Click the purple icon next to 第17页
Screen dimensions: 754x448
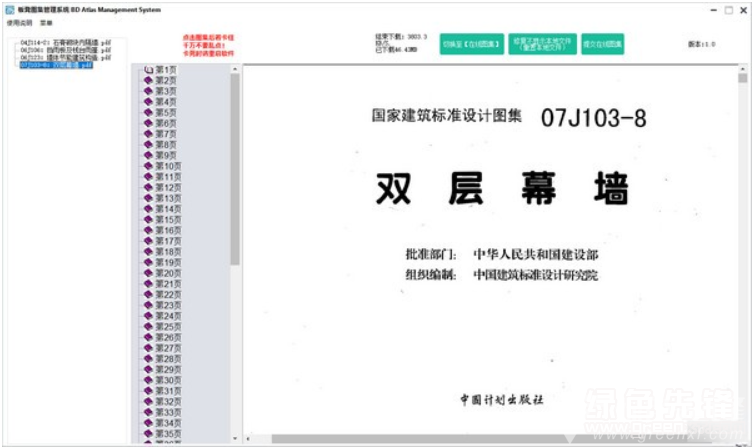tap(149, 241)
